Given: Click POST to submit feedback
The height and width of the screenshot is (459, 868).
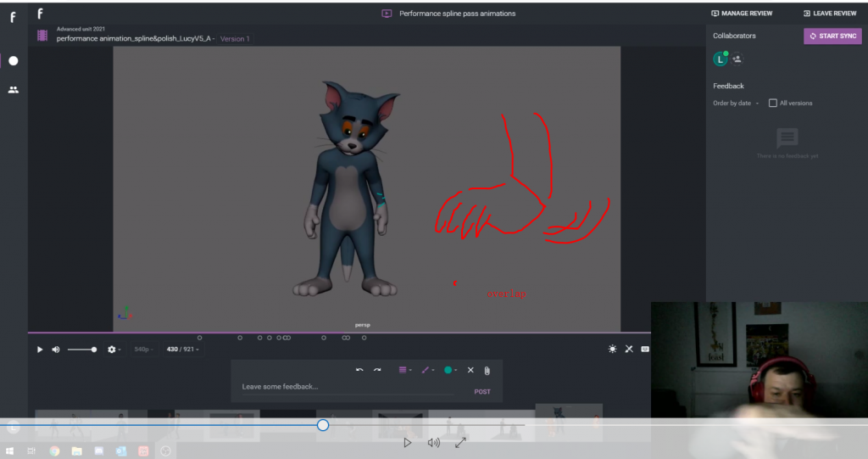Looking at the screenshot, I should pos(482,391).
